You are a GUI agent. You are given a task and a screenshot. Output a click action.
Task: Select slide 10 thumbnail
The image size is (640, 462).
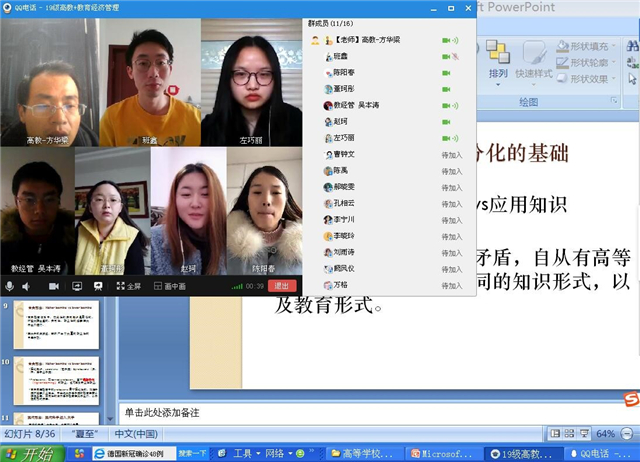click(56, 380)
